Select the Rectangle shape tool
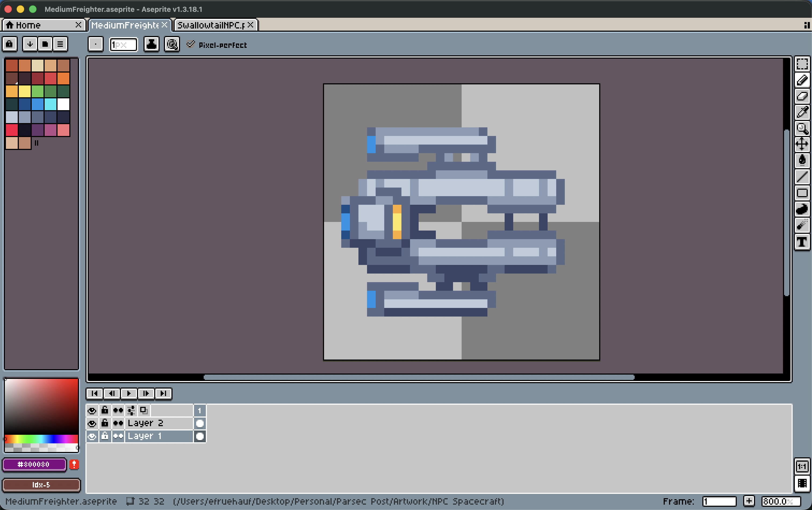Screen dimensions: 812x510 pyautogui.click(x=802, y=193)
